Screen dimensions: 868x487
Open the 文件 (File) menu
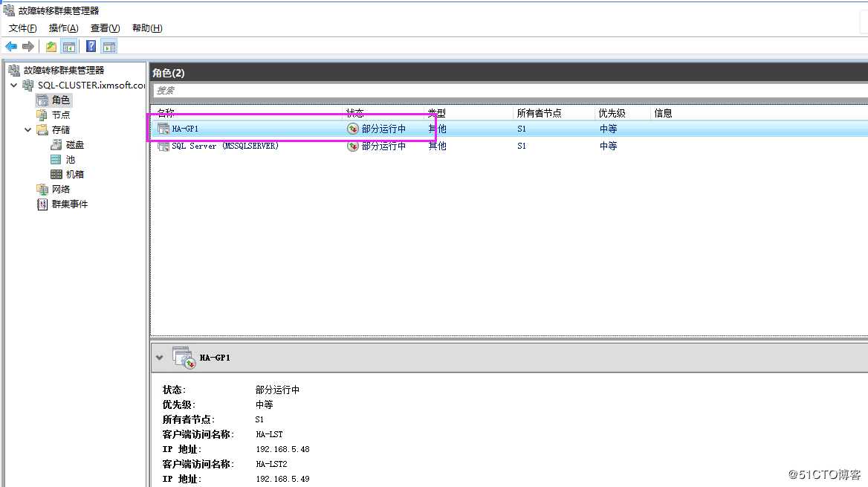[22, 28]
